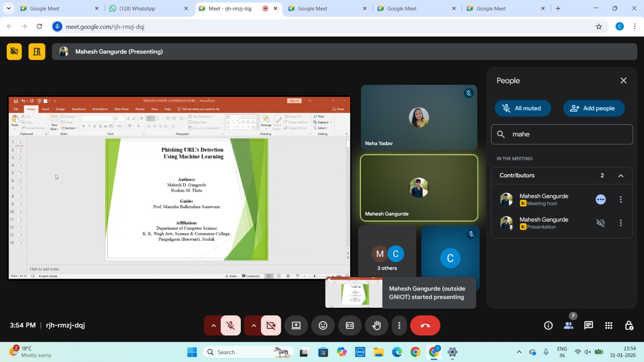Viewport: 644px width, 362px height.
Task: Open the chat panel icon
Action: coord(588,325)
